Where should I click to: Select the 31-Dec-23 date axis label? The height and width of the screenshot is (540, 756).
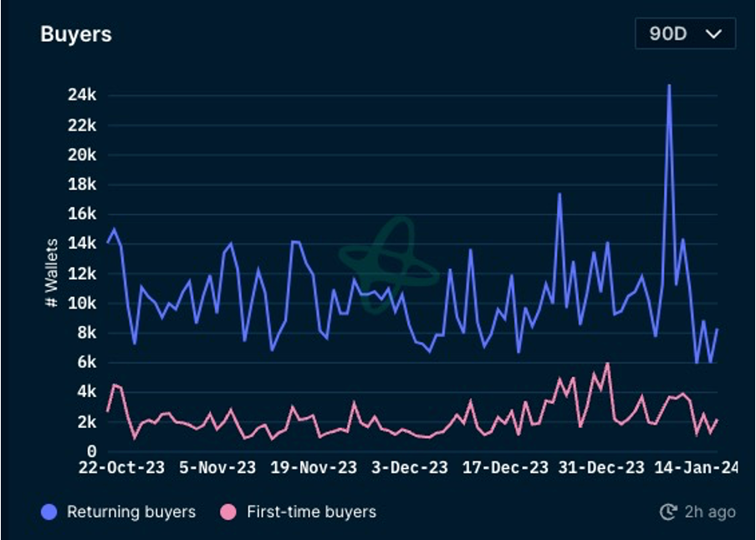pos(600,467)
